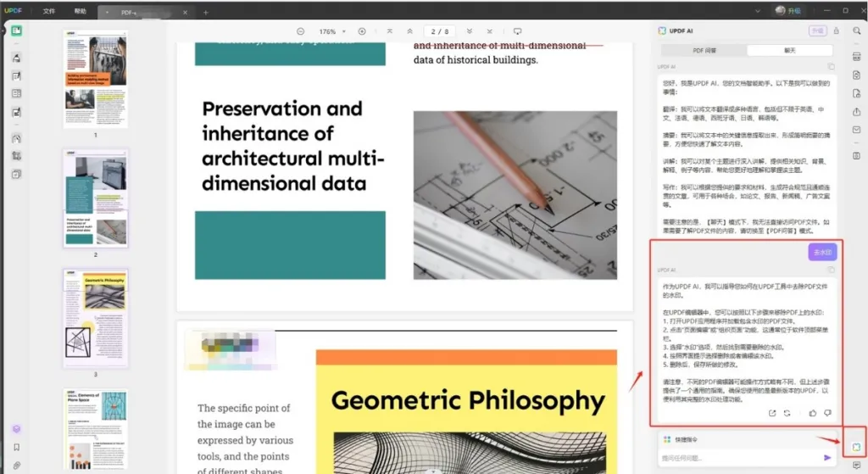Regenerate the AI answer
Viewport: 868px width, 474px height.
(787, 413)
